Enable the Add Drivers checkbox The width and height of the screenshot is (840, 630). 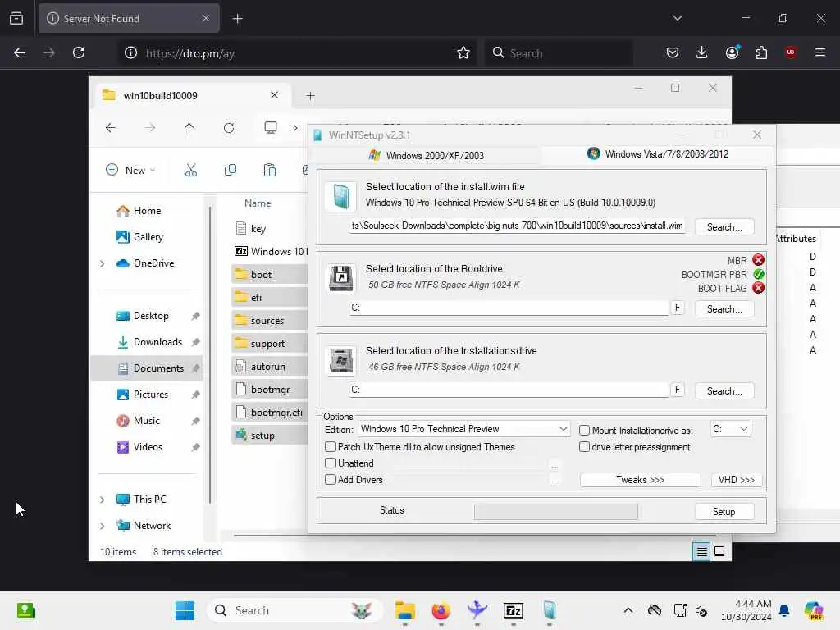pos(330,479)
